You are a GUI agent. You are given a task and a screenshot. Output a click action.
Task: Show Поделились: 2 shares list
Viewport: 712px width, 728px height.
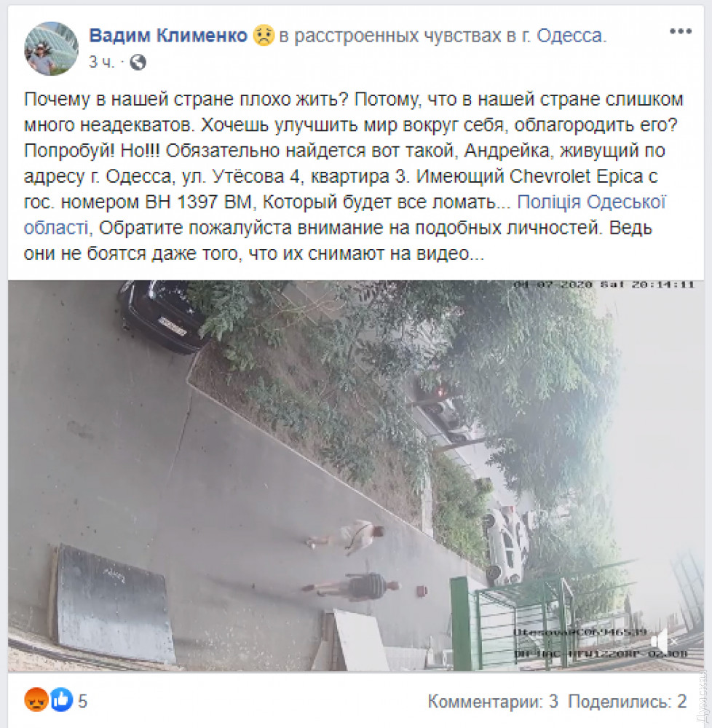(x=628, y=701)
